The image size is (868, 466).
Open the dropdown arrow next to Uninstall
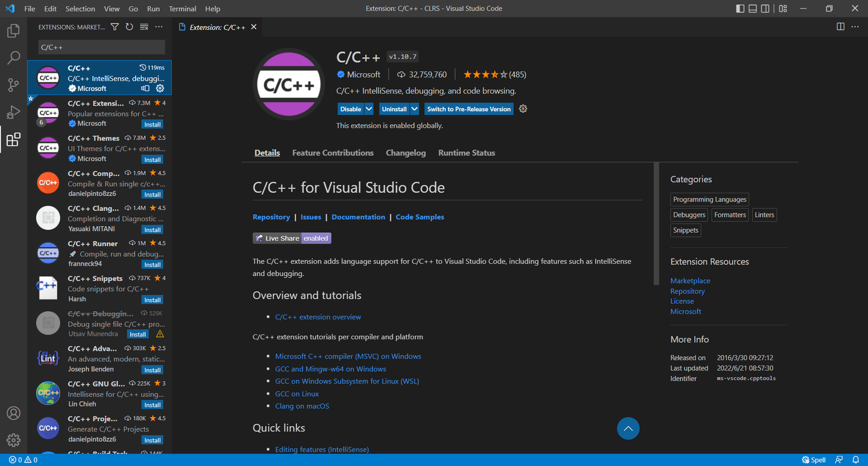pos(414,109)
